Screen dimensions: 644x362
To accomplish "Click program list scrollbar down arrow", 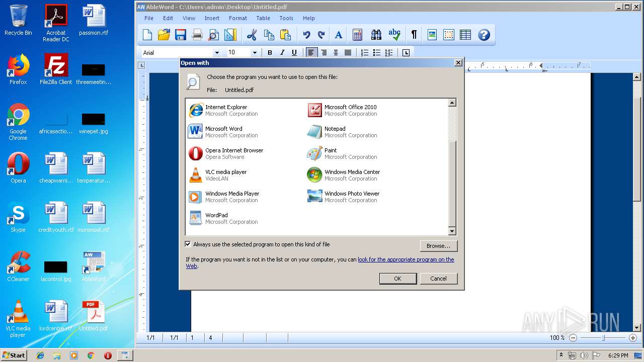I will 452,231.
